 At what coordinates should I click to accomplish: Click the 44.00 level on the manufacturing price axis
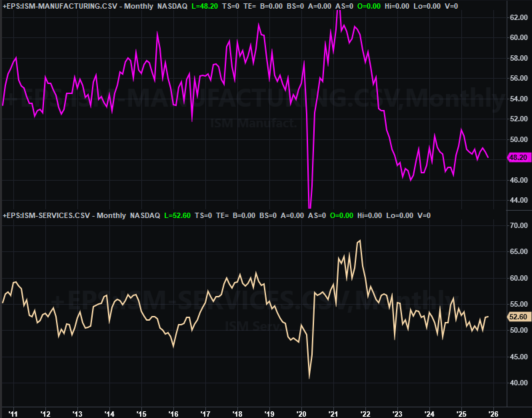(x=519, y=200)
